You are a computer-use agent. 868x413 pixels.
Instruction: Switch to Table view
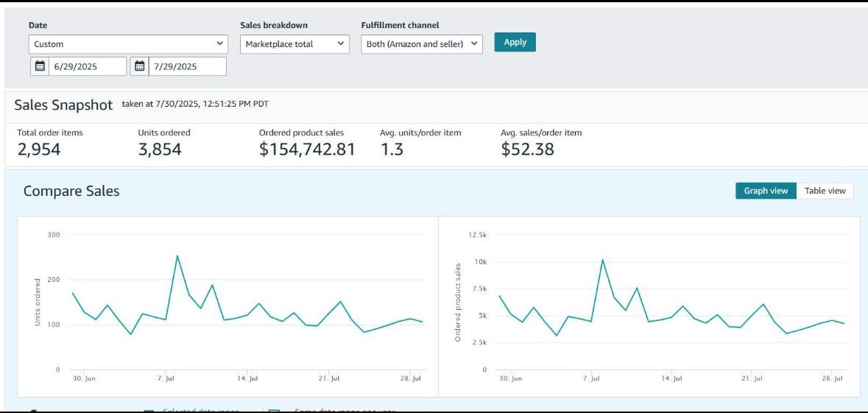(825, 191)
